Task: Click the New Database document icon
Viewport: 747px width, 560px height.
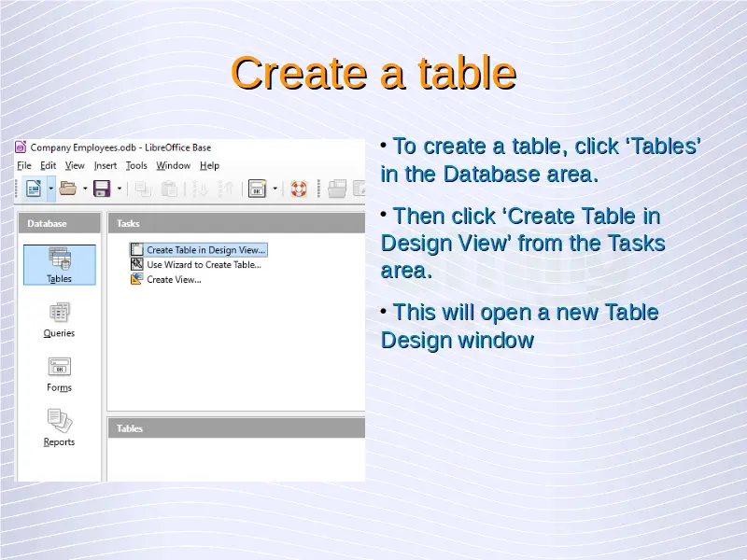Action: click(34, 189)
